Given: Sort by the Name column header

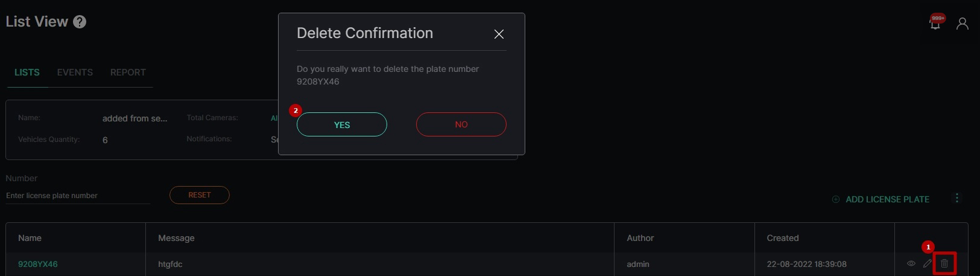Looking at the screenshot, I should click(x=30, y=238).
